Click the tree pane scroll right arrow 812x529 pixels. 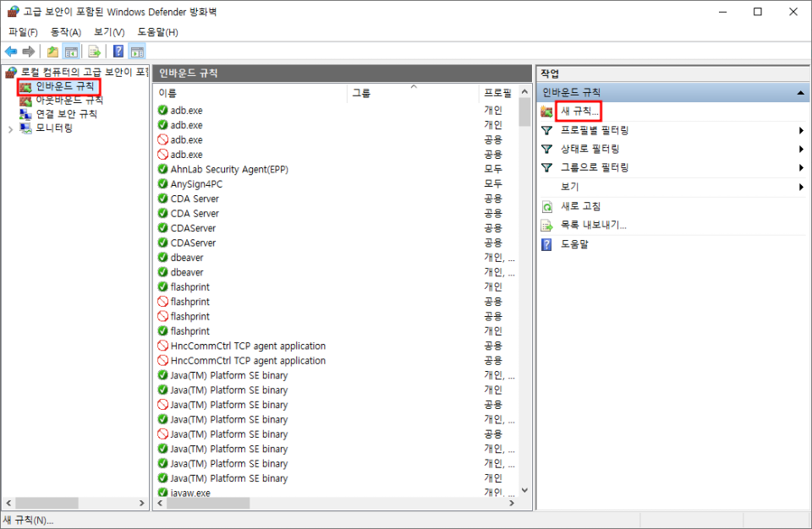click(x=142, y=503)
